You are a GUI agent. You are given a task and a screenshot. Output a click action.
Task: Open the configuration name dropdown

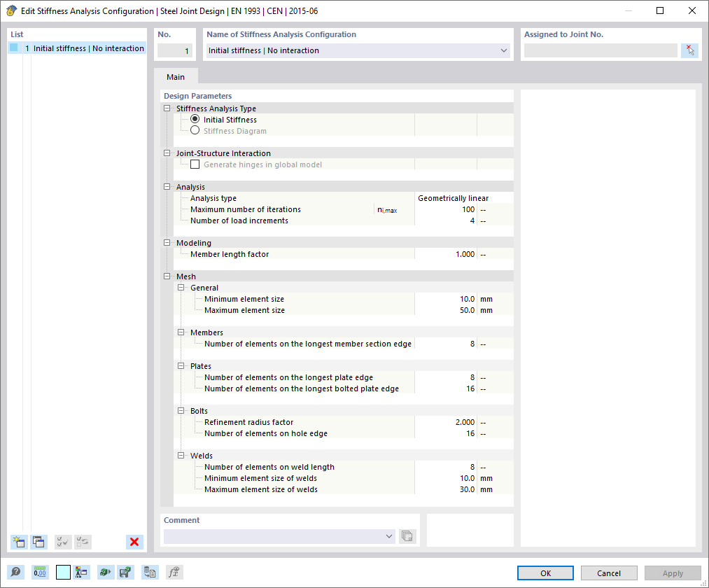504,50
